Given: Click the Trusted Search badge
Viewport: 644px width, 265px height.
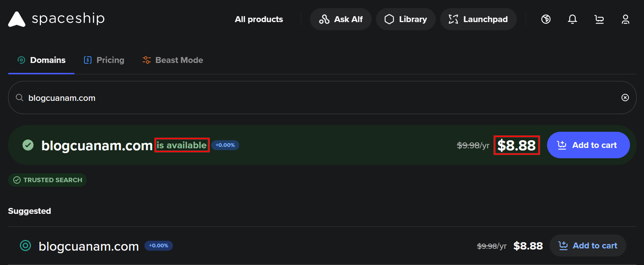Looking at the screenshot, I should tap(48, 180).
